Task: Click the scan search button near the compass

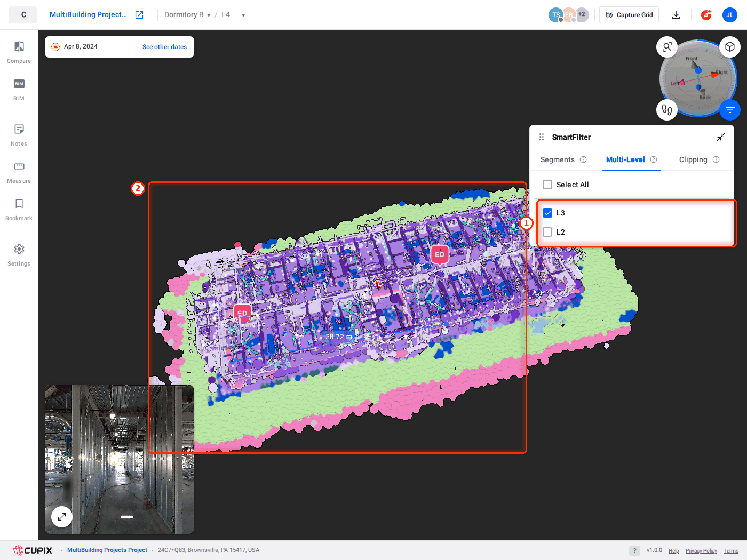Action: pyautogui.click(x=667, y=47)
